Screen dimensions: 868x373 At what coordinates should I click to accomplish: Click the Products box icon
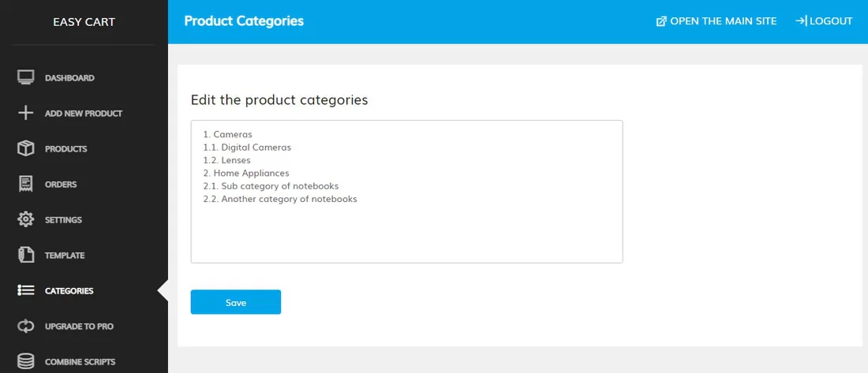point(26,149)
